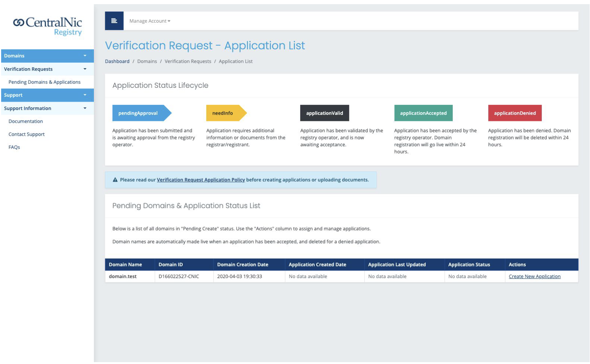Click the Application List breadcrumb text

[236, 61]
